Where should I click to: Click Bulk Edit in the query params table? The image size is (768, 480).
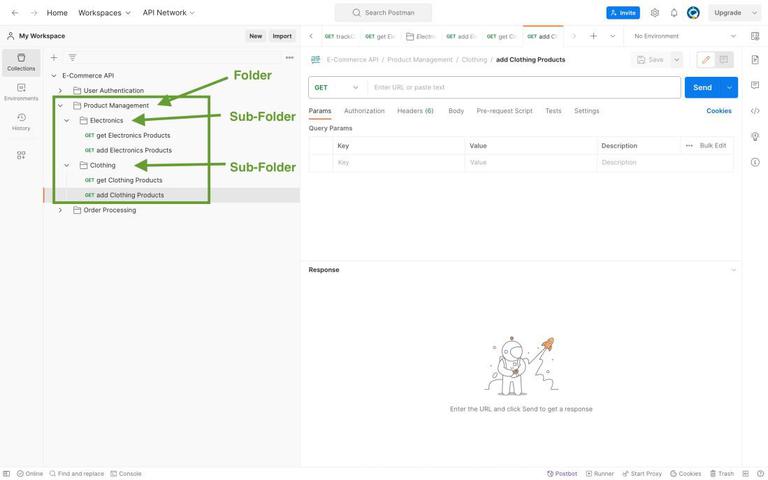[x=713, y=146]
